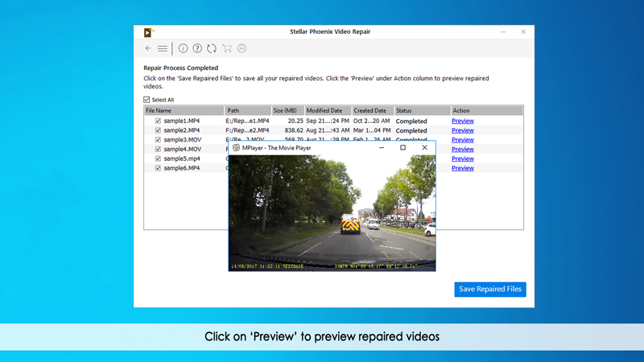Screen dimensions: 644x362
Task: Click created date Mar 1...04 PM
Action: tap(372, 130)
